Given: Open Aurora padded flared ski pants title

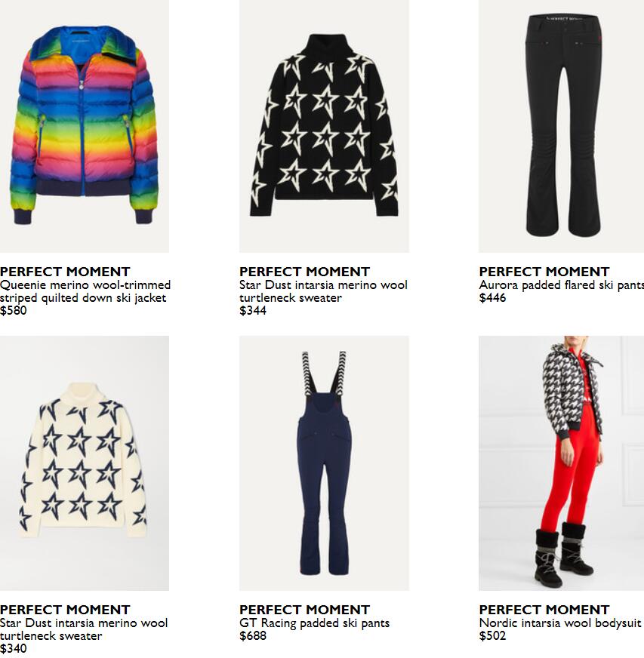Looking at the screenshot, I should [561, 285].
